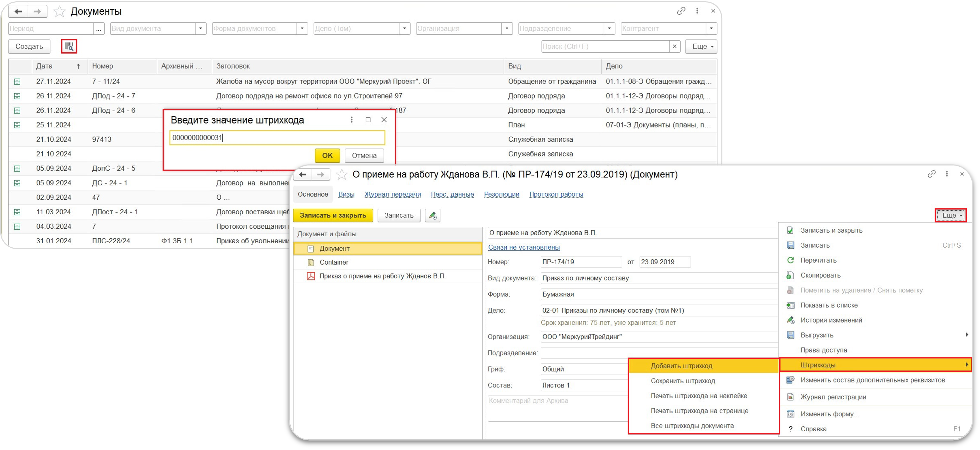Choose Сохранить штрихкод
This screenshot has width=980, height=450.
703,381
